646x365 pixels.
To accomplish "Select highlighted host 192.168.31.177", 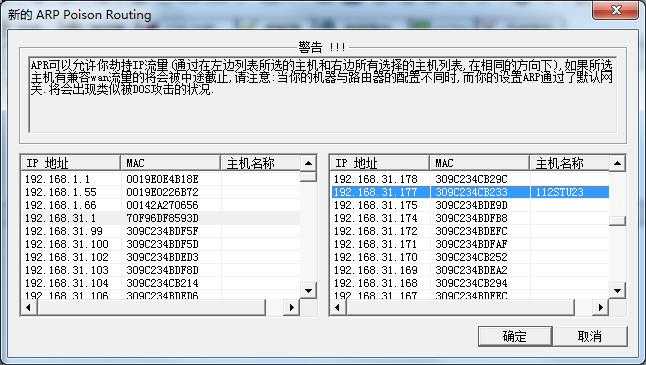I will point(470,192).
